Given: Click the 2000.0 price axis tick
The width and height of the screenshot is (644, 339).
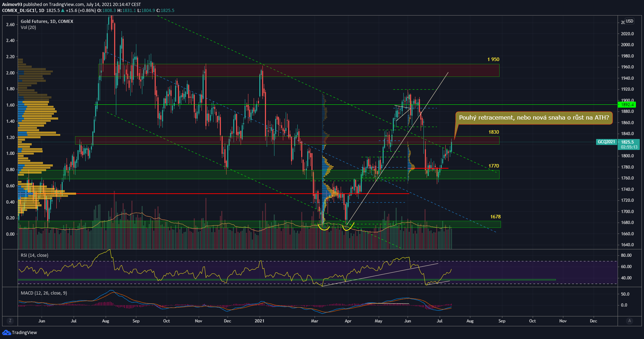Looking at the screenshot, I should pyautogui.click(x=627, y=45).
